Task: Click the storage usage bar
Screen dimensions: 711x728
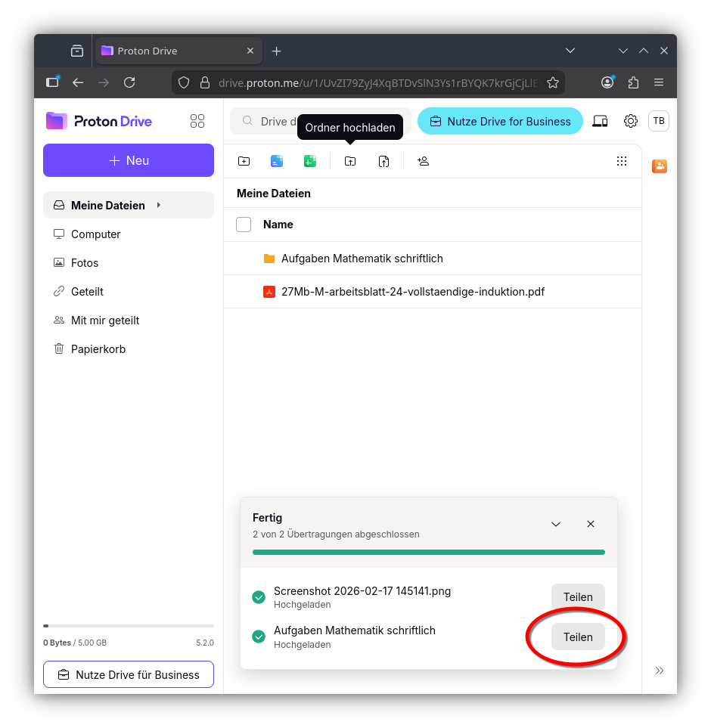Action: (x=129, y=626)
